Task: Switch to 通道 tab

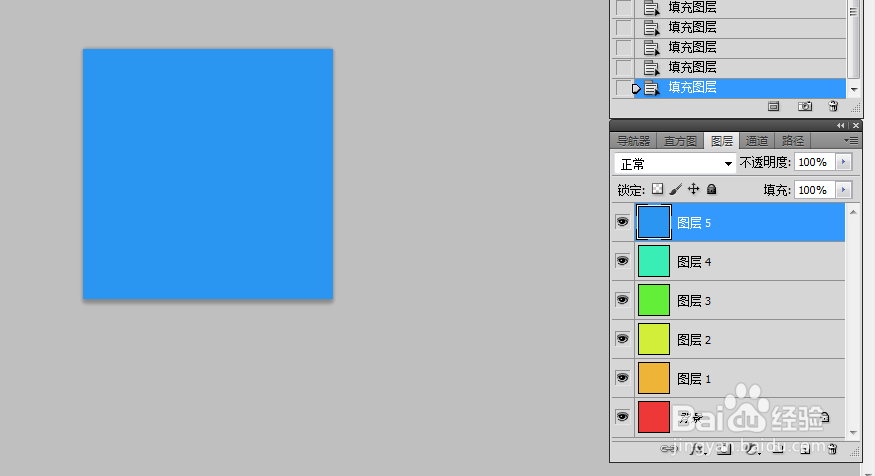Action: point(757,141)
